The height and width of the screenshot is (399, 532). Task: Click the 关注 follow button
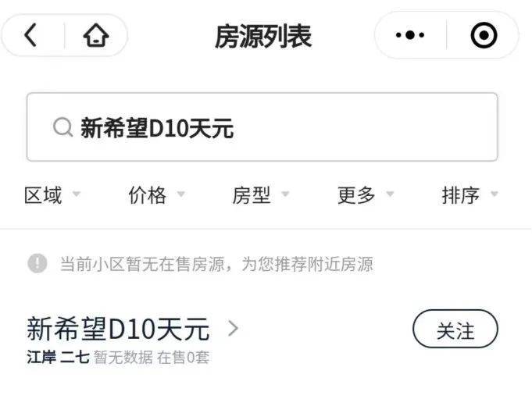(455, 329)
